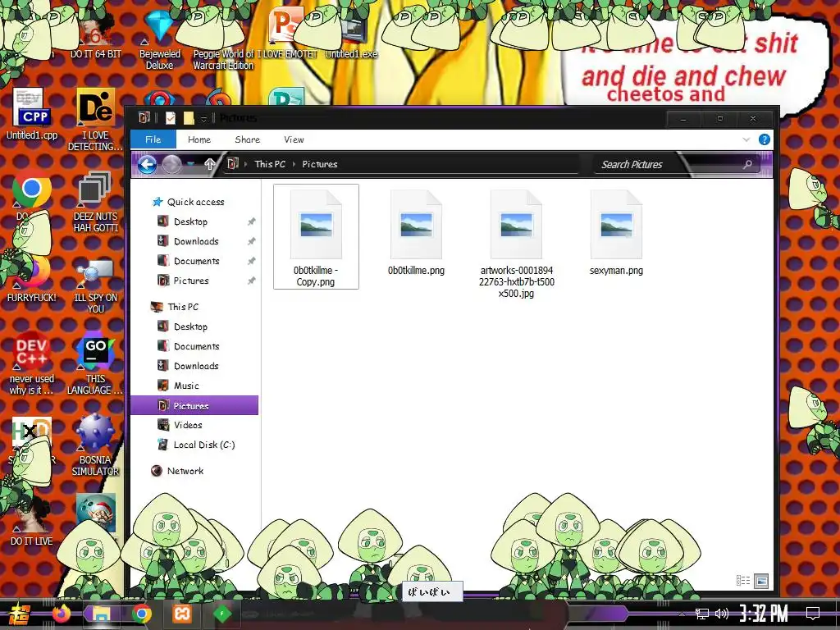This screenshot has height=630, width=840.
Task: Open the notification center icon
Action: [813, 614]
